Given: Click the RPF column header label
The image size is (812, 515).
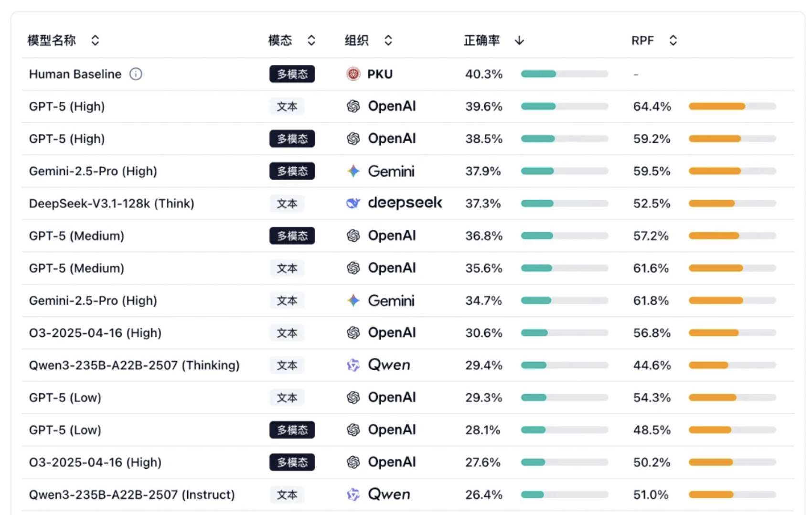Looking at the screenshot, I should pyautogui.click(x=642, y=41).
